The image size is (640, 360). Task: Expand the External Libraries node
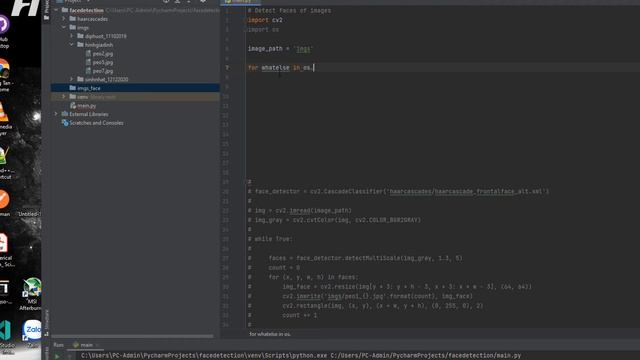[56, 114]
